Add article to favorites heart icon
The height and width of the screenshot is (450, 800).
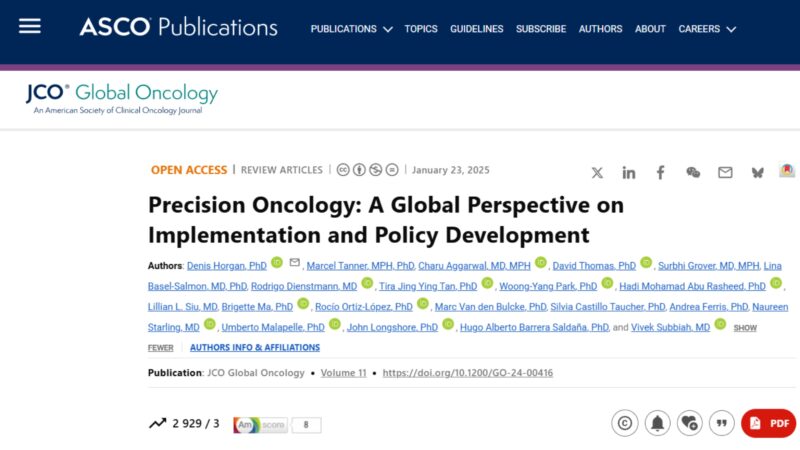point(689,423)
